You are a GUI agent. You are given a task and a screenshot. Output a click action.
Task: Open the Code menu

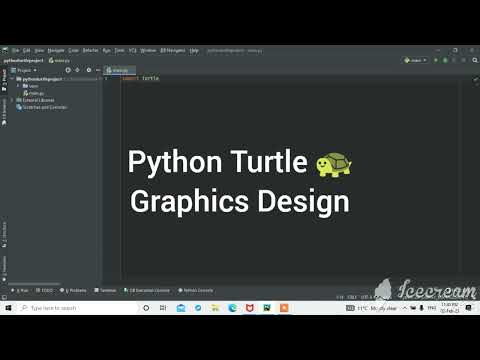(74, 51)
